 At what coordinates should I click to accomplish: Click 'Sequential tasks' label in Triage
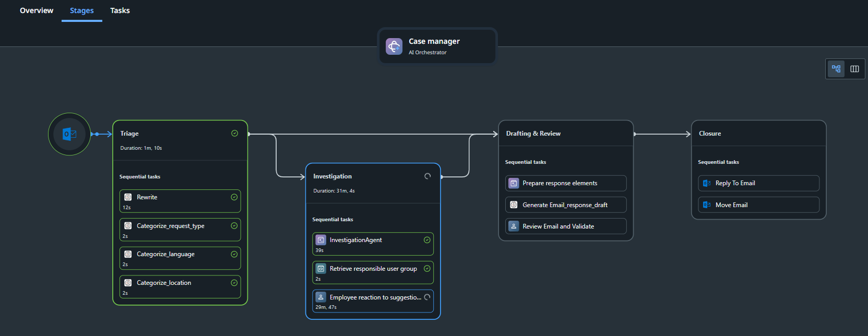(140, 177)
